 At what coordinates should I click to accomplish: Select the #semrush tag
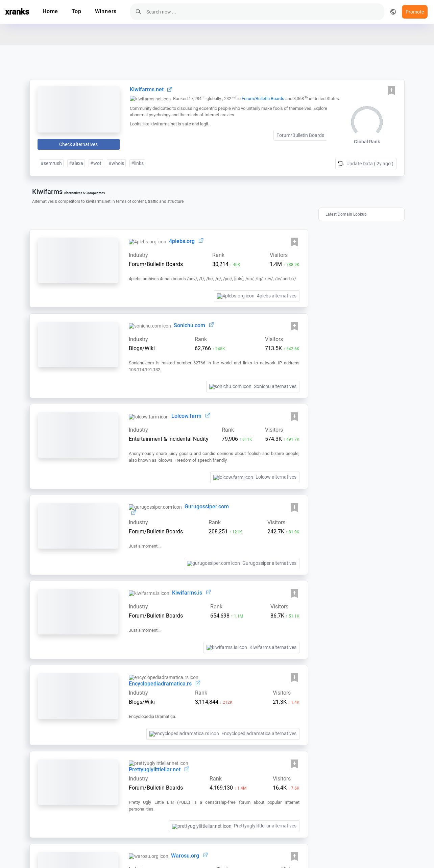[x=51, y=163]
